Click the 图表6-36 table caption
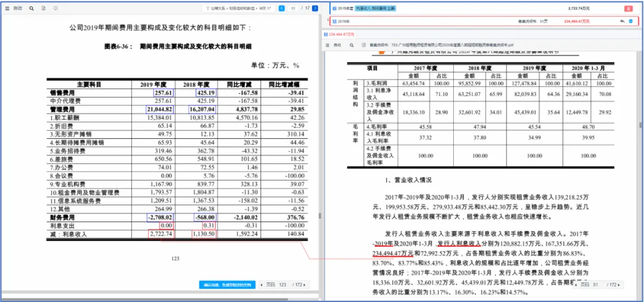644x302 pixels. tap(178, 46)
